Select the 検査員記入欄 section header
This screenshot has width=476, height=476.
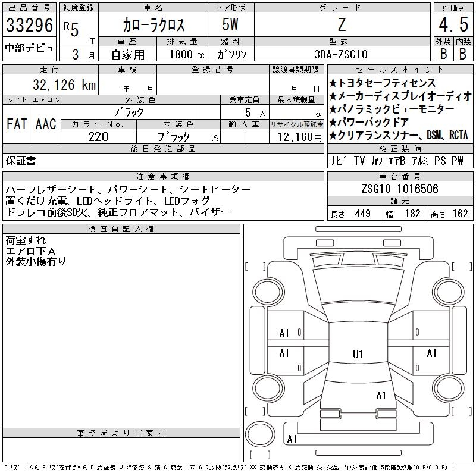[121, 229]
